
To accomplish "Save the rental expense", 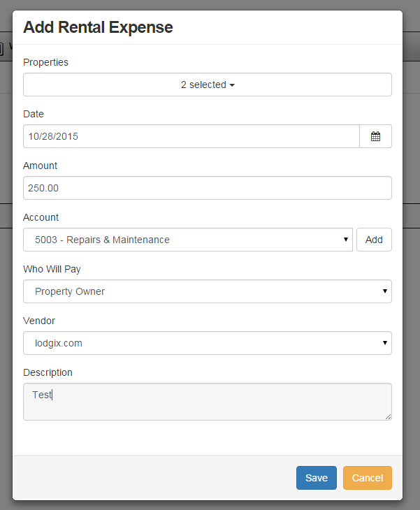I will [x=316, y=478].
